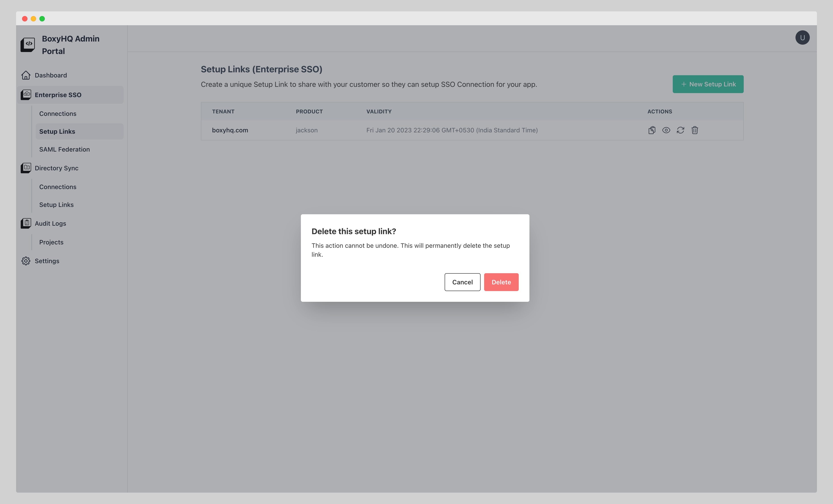Click the Enterprise SSO cloud icon
The image size is (833, 504).
click(26, 95)
